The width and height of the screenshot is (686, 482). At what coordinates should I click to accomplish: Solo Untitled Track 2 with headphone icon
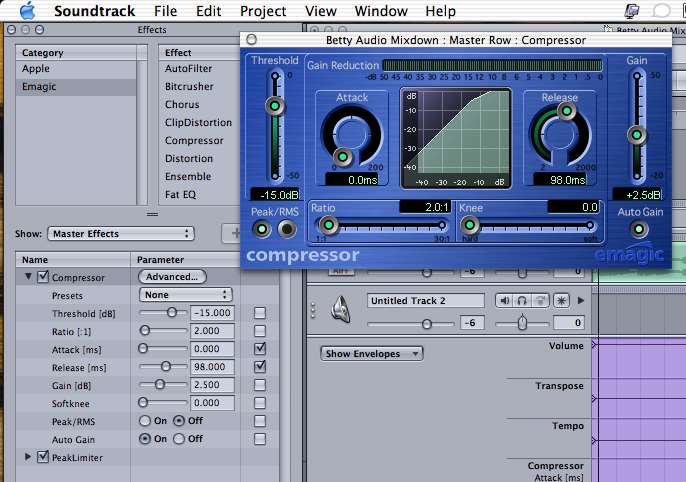coord(522,300)
